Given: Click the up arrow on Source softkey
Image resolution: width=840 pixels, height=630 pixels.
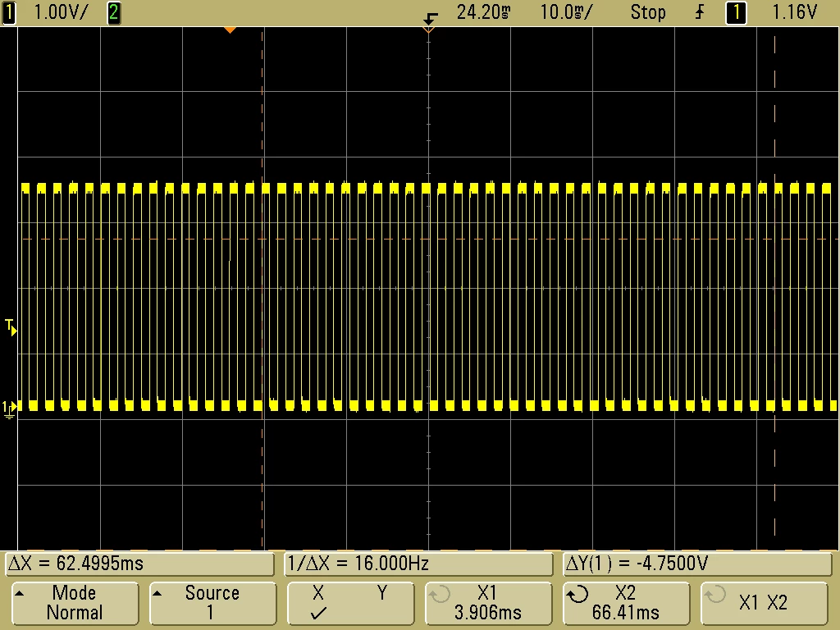Looking at the screenshot, I should [x=157, y=593].
